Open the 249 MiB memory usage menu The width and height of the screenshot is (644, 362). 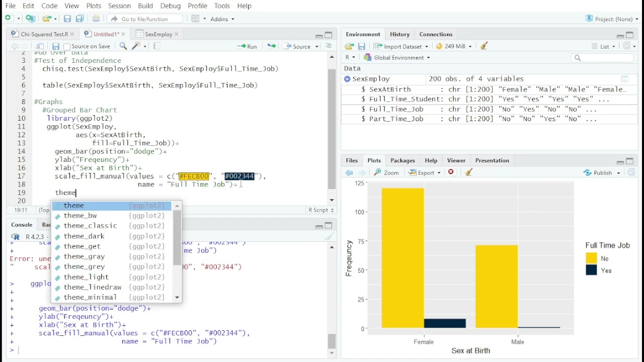click(454, 46)
